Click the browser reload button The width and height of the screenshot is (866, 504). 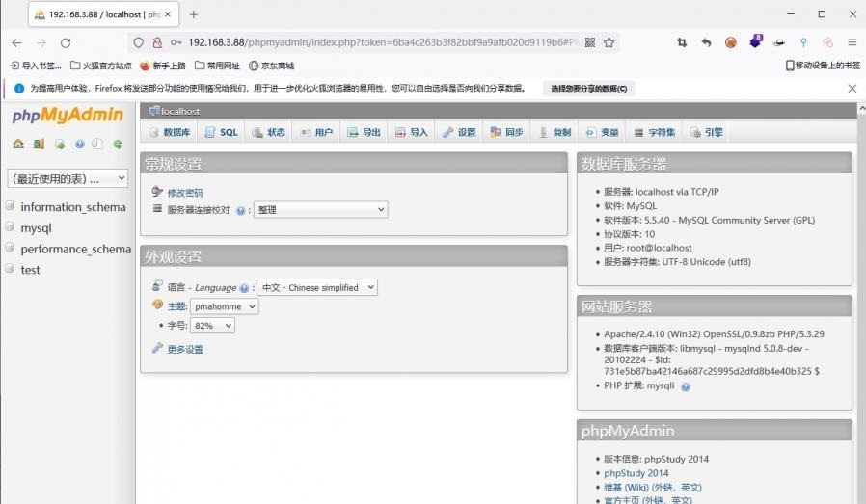coord(66,42)
